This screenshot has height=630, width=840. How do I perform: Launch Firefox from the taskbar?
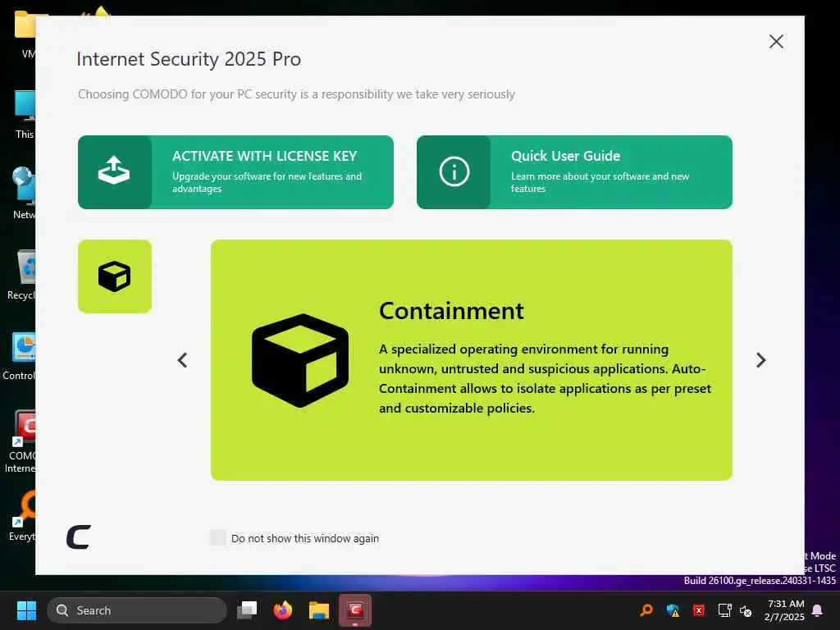pos(283,610)
